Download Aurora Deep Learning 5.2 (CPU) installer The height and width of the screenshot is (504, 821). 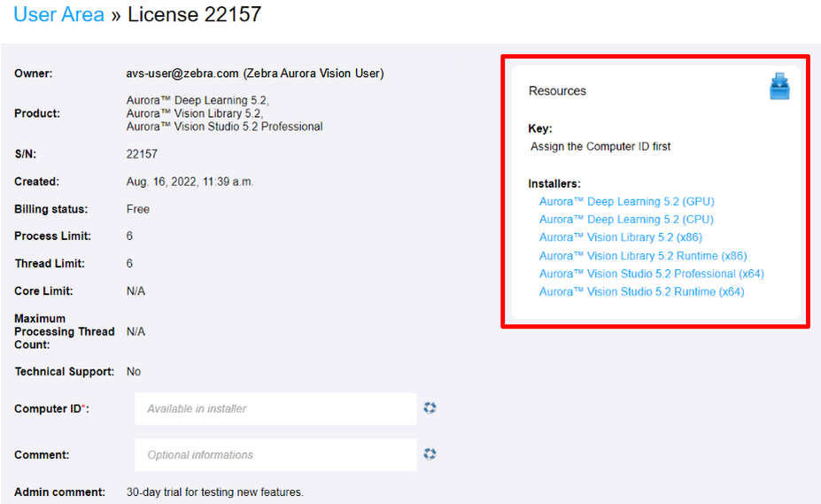626,220
